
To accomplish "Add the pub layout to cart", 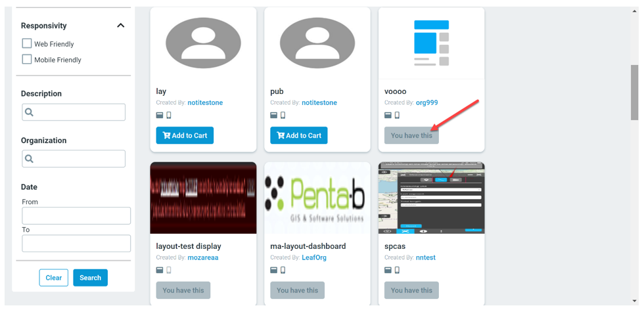I will click(299, 135).
